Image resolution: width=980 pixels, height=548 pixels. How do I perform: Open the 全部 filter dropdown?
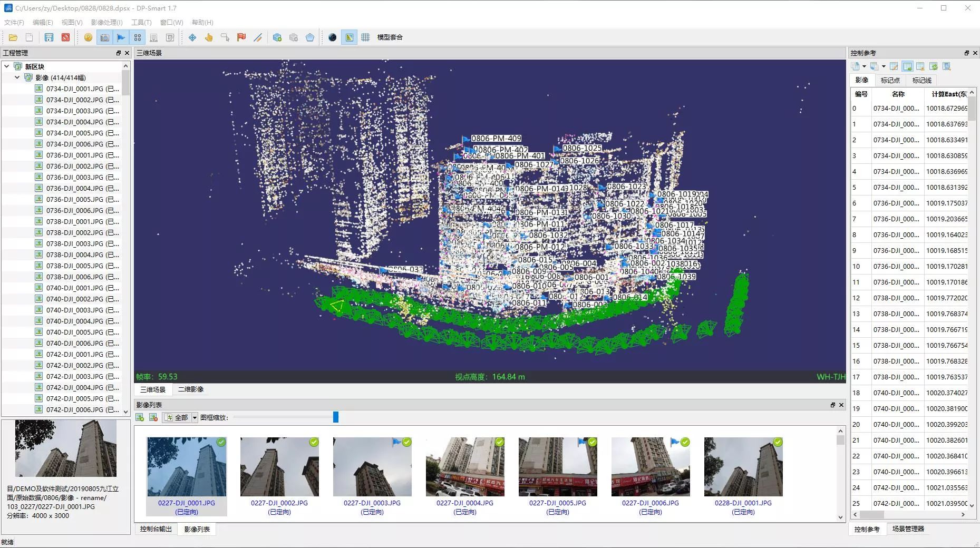(x=195, y=417)
